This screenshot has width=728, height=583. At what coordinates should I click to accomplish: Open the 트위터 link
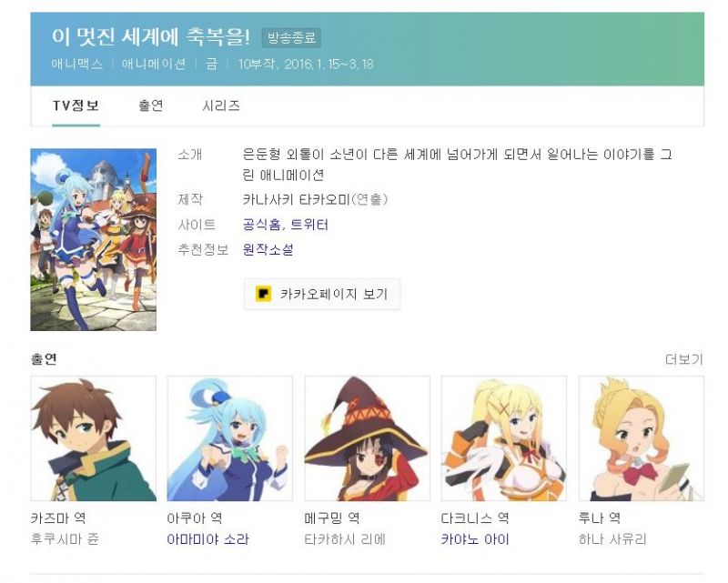tap(309, 225)
